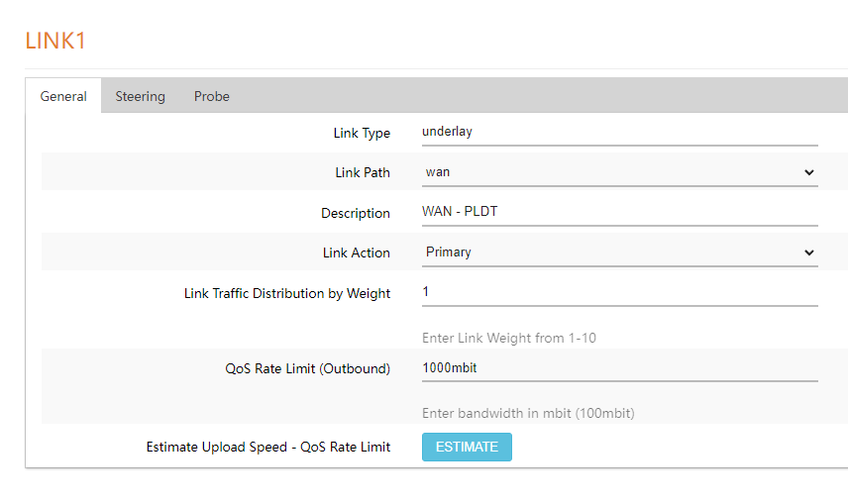This screenshot has height=504, width=848.
Task: Select the QoS Rate Limit field showing 1000mbit
Action: point(619,367)
